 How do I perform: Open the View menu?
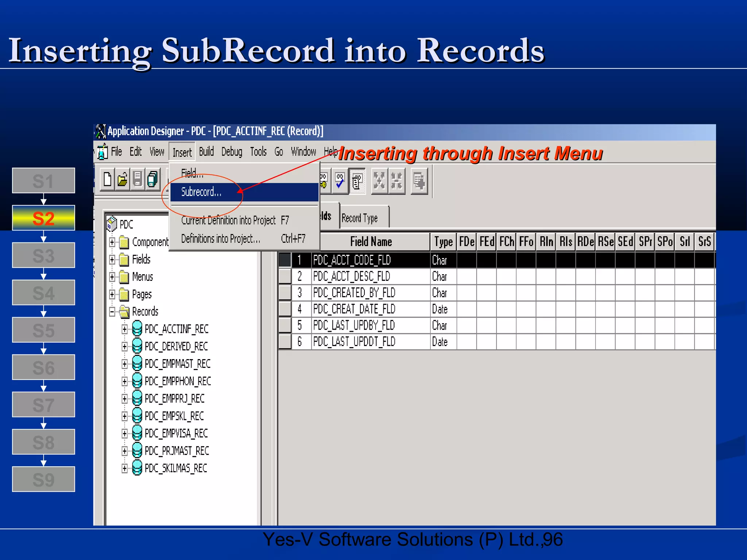click(x=157, y=152)
